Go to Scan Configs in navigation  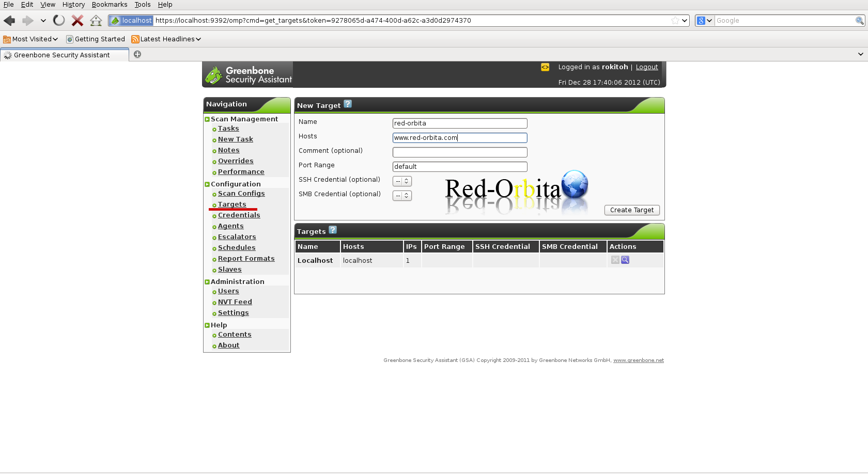[x=241, y=194]
